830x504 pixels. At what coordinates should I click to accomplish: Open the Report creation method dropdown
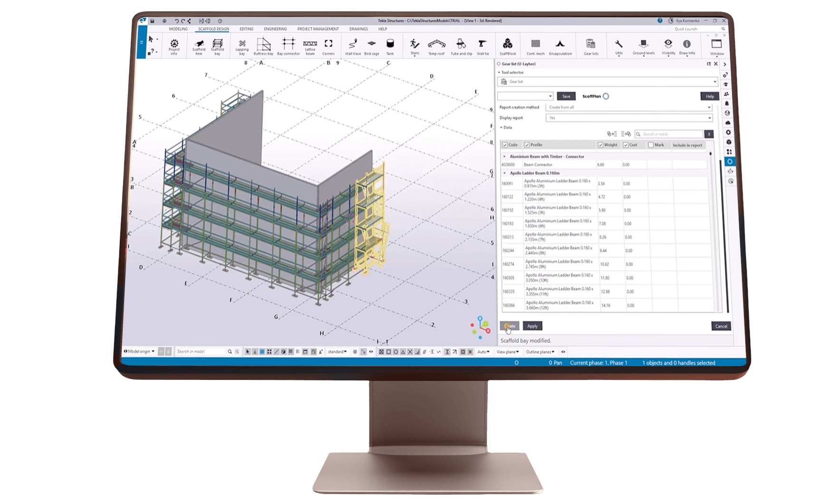[x=629, y=107]
